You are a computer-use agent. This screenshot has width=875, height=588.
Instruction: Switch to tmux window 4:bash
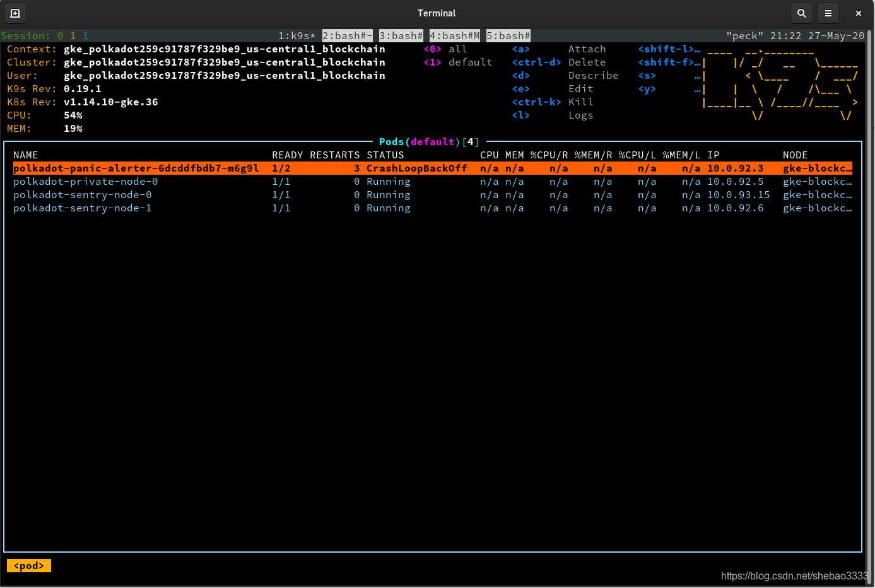455,36
